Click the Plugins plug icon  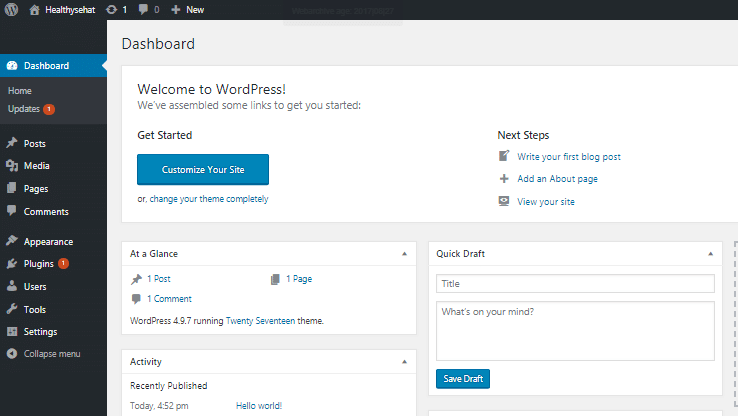tap(12, 264)
